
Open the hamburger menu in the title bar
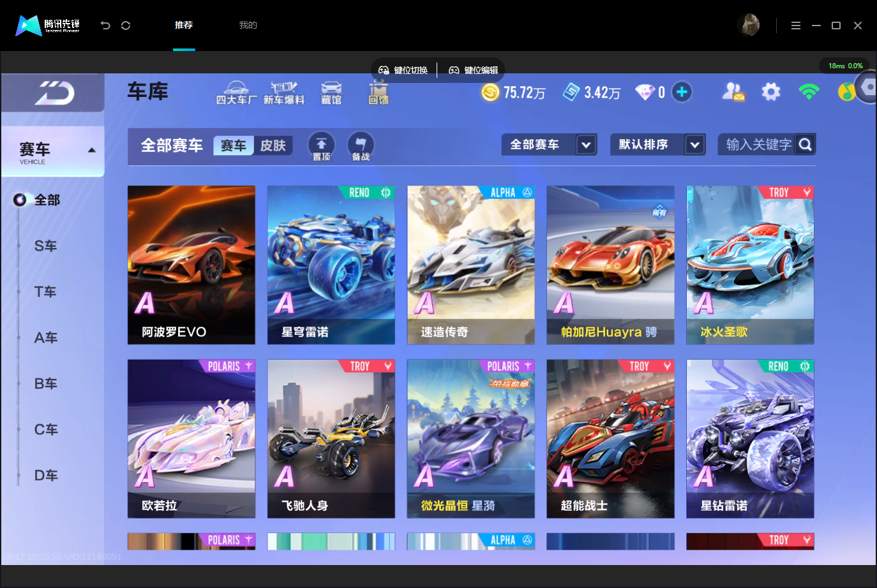[x=796, y=26]
